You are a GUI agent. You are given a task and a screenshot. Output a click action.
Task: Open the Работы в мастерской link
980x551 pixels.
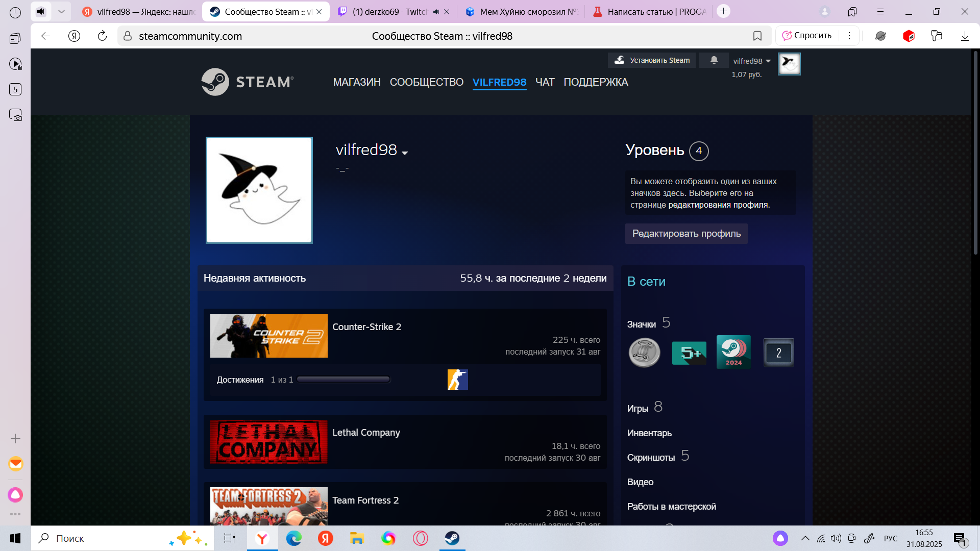[672, 507]
